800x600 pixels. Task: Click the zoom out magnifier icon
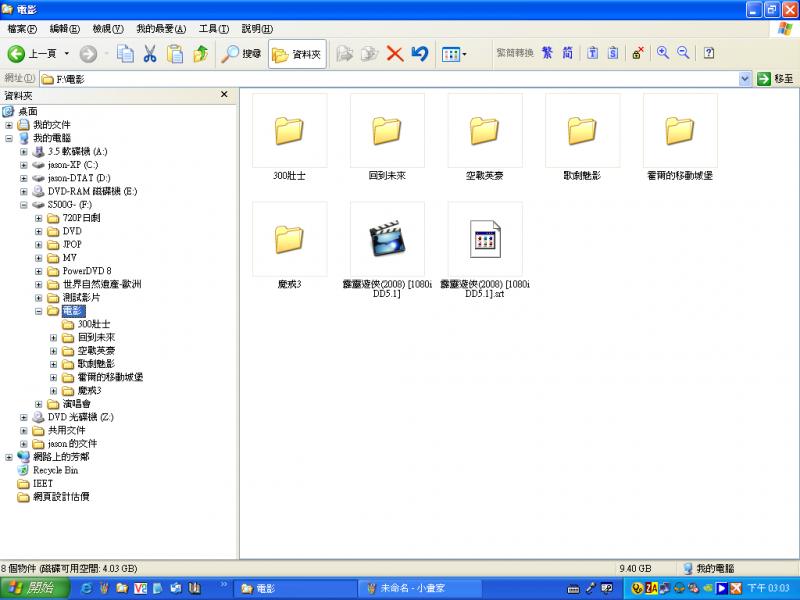coord(683,53)
